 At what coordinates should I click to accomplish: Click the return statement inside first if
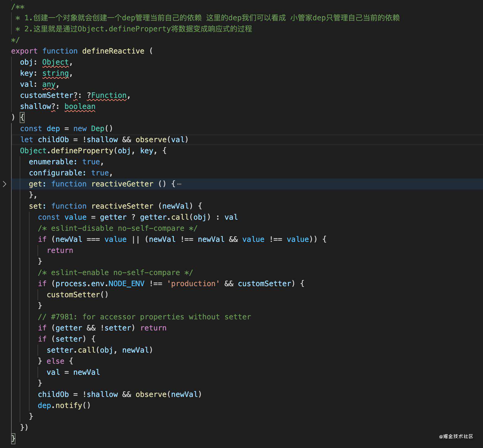point(60,250)
